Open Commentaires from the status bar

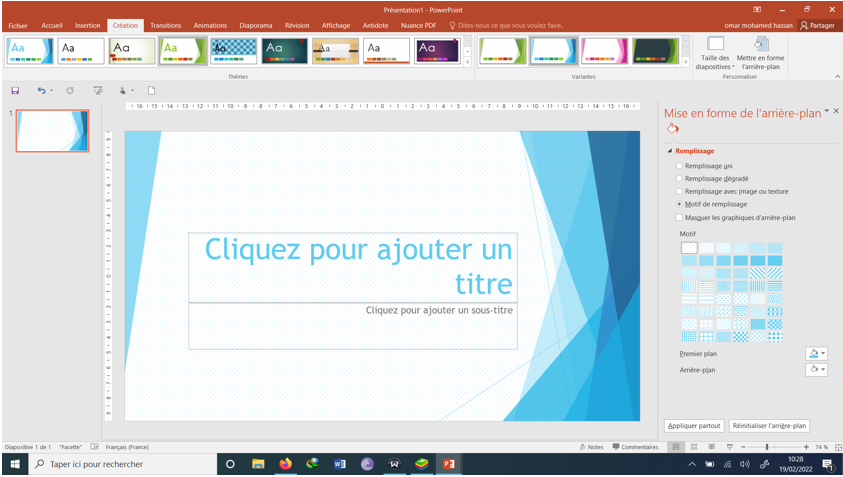[635, 447]
